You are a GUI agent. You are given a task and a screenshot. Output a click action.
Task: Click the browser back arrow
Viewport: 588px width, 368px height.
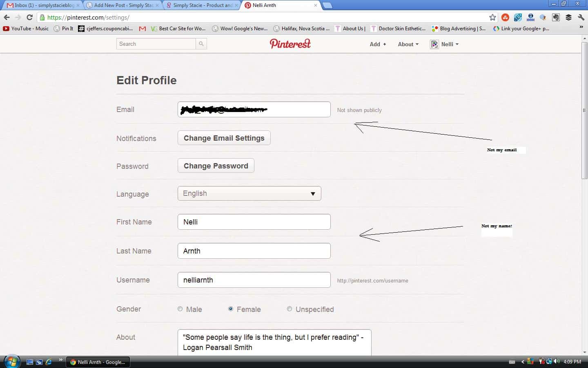pos(7,17)
